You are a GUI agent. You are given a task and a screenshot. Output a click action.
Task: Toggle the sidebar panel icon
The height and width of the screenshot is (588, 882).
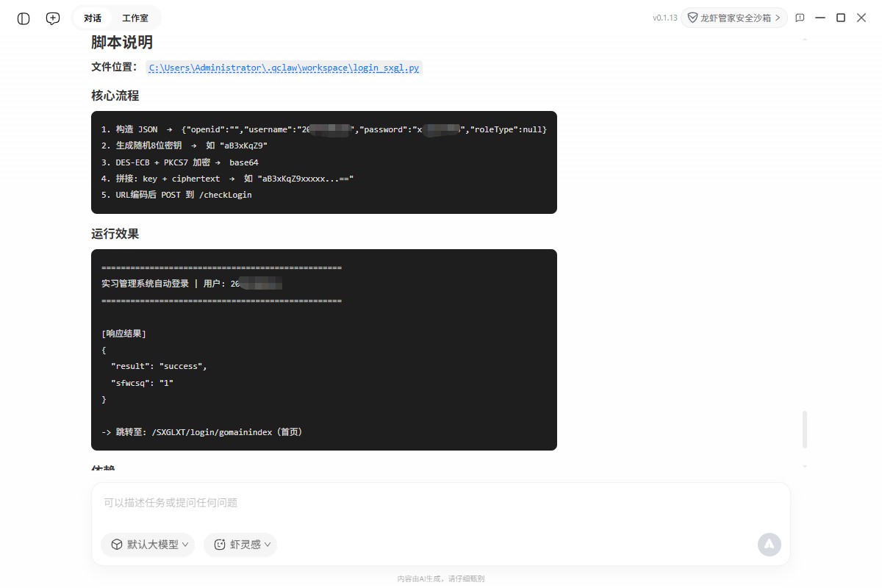[x=24, y=18]
